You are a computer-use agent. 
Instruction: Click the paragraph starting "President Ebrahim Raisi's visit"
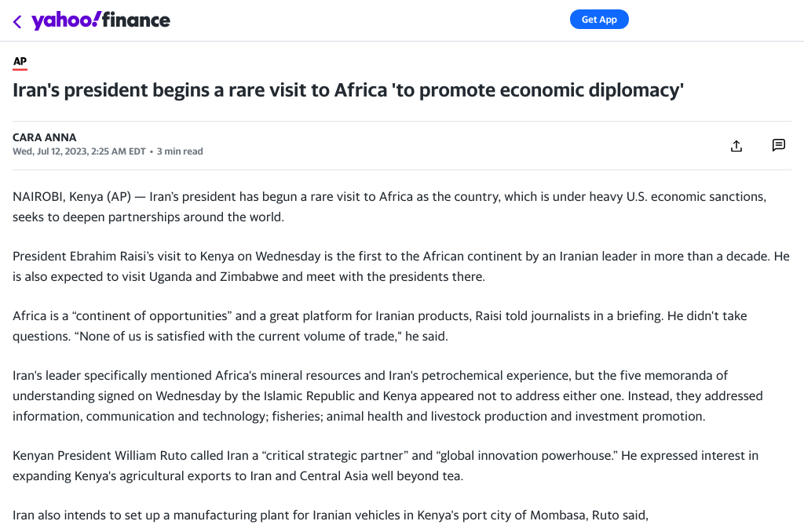(x=400, y=266)
